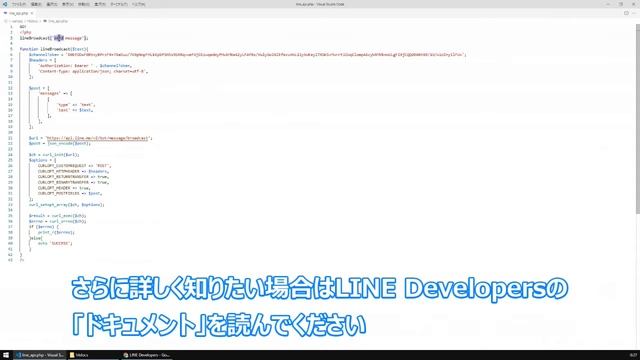Click CURLOPT_CUSTOMREQUEST => 'POST' line
Image resolution: width=640 pixels, height=360 pixels.
tap(74, 166)
